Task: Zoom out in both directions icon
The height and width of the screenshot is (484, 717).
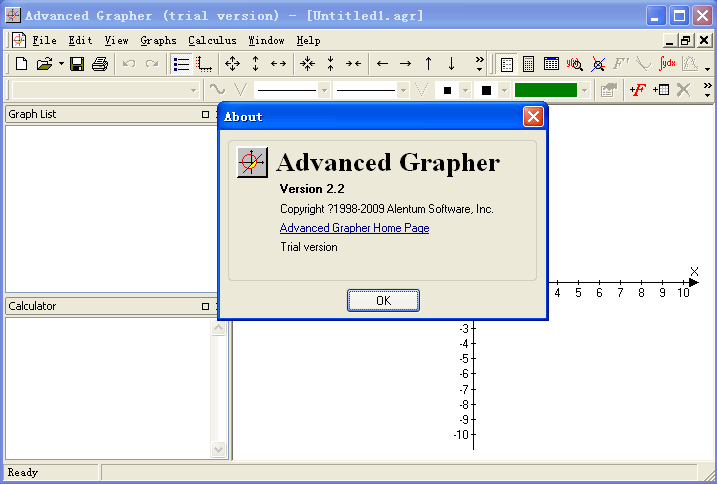Action: pos(232,64)
